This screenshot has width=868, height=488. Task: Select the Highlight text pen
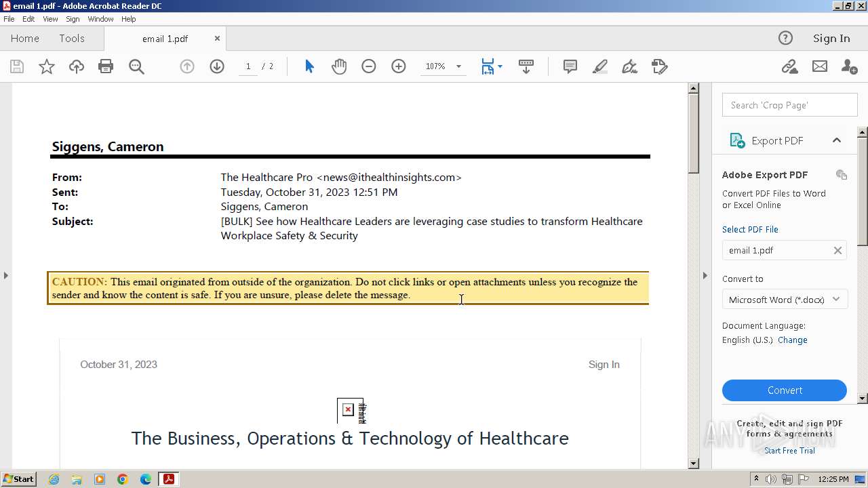click(600, 66)
